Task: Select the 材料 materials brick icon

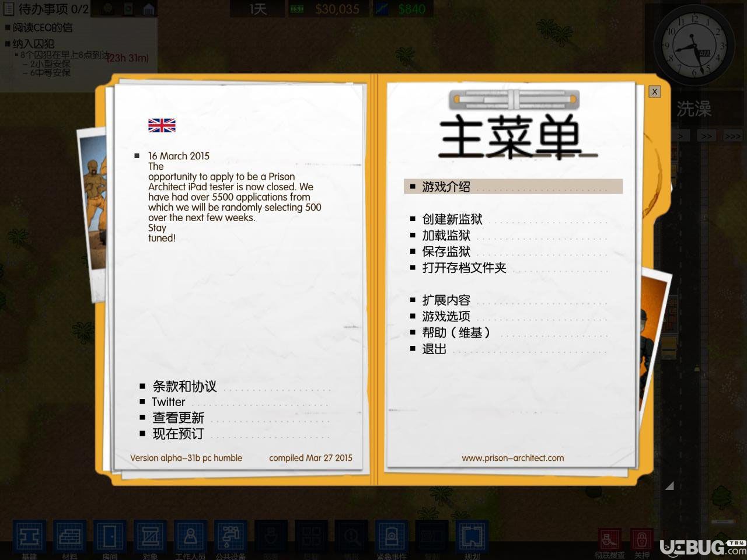Action: click(x=69, y=537)
